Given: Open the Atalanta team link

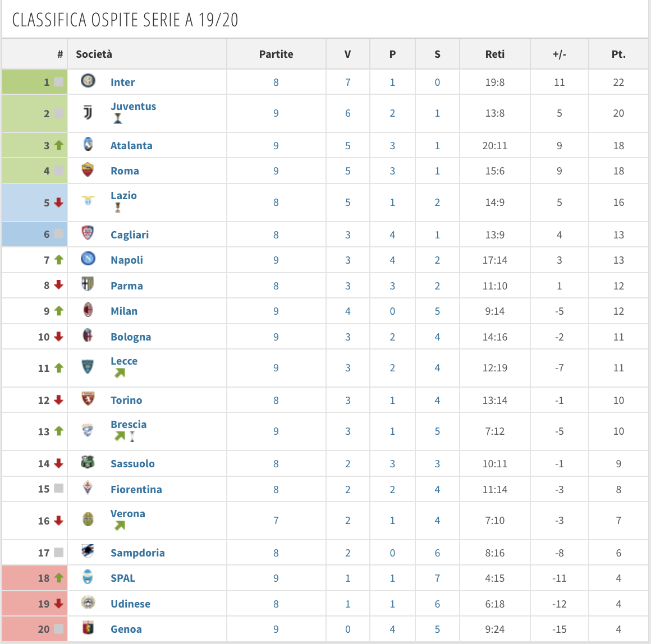Looking at the screenshot, I should (x=131, y=146).
